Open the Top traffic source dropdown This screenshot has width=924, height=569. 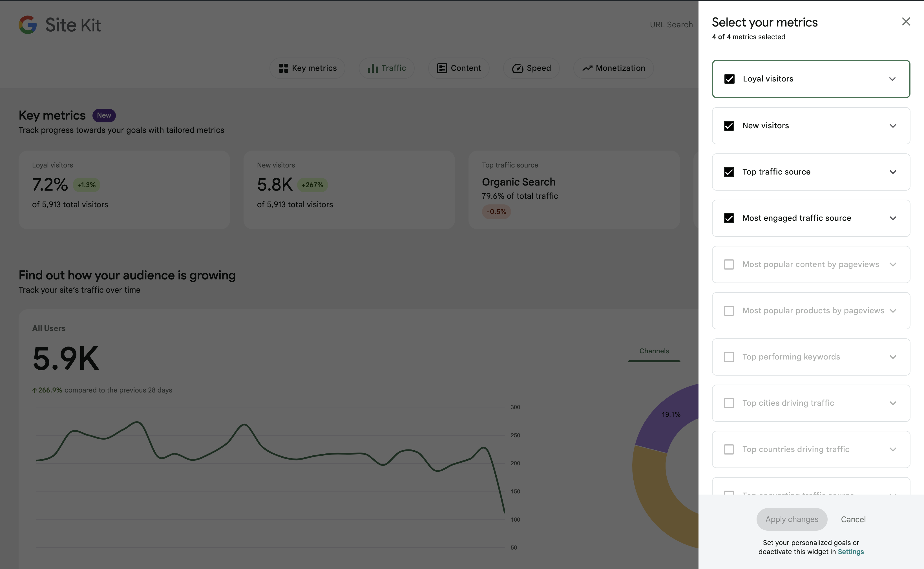pos(893,172)
